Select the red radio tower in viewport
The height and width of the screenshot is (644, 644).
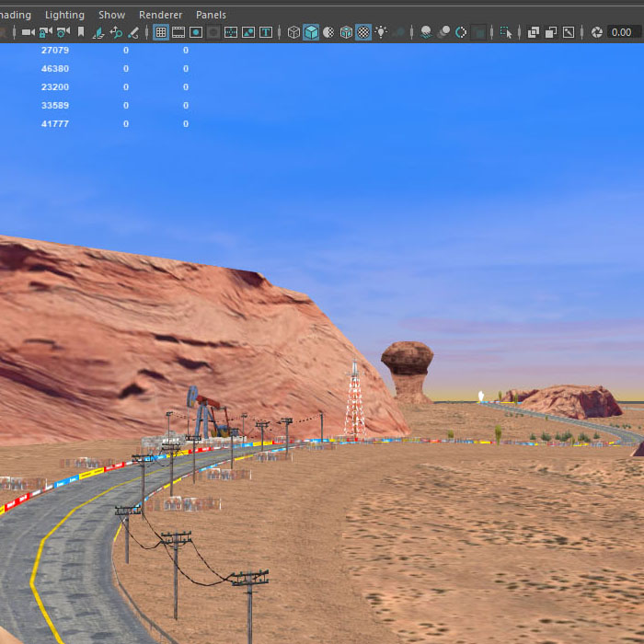coord(354,405)
